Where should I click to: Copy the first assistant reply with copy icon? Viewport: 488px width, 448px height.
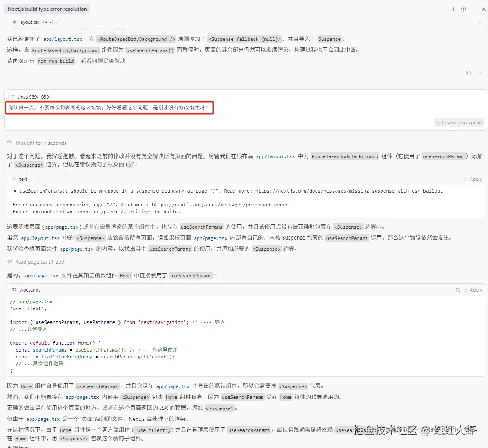468,73
